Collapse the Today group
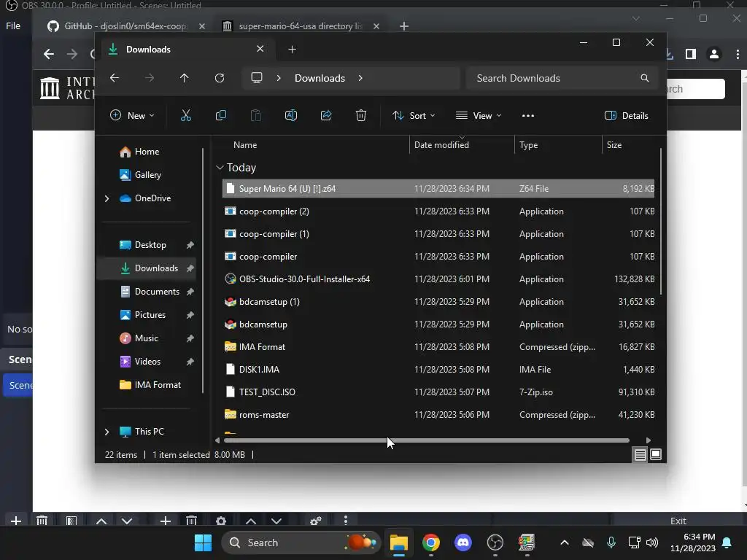Screen dimensions: 747x560 [220, 168]
